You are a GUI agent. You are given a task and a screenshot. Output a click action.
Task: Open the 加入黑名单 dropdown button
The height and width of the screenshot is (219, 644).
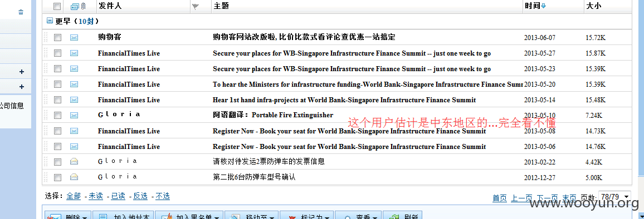[189, 216]
